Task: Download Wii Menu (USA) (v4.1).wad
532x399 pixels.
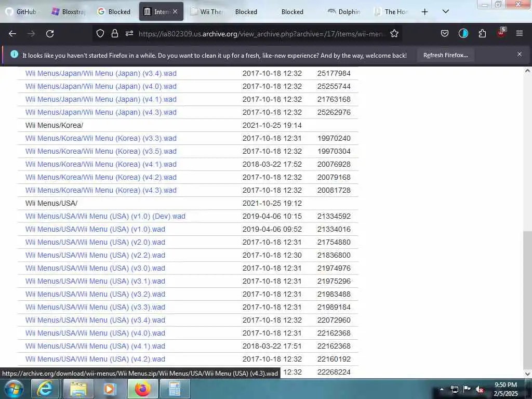Action: point(95,346)
